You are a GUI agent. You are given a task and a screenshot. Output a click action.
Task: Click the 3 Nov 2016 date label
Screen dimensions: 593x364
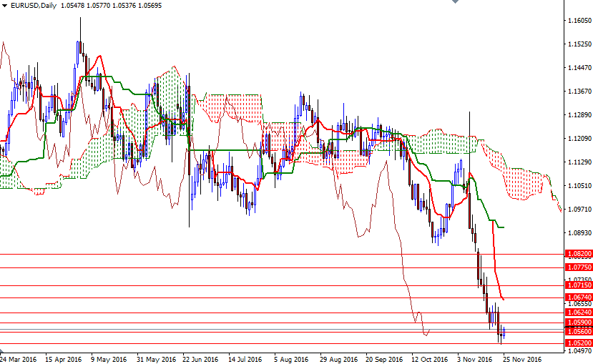475,360
